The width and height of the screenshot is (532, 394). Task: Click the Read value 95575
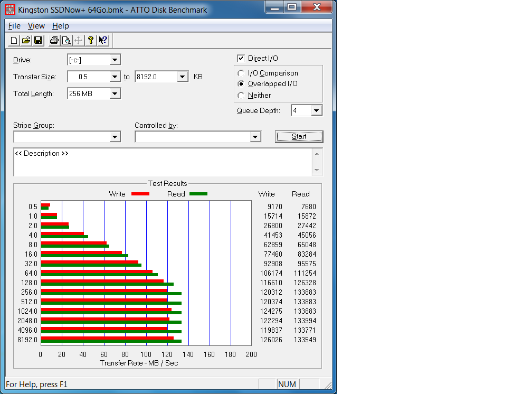tap(307, 264)
